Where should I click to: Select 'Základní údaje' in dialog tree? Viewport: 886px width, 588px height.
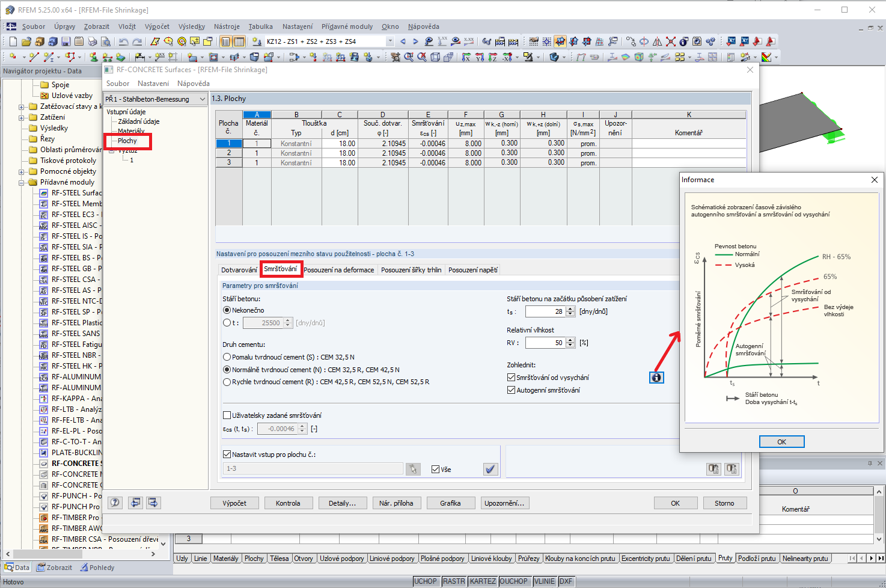pyautogui.click(x=139, y=121)
